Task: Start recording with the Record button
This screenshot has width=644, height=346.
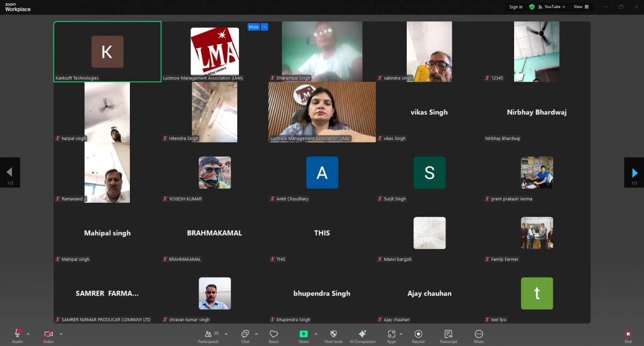Action: [x=418, y=336]
